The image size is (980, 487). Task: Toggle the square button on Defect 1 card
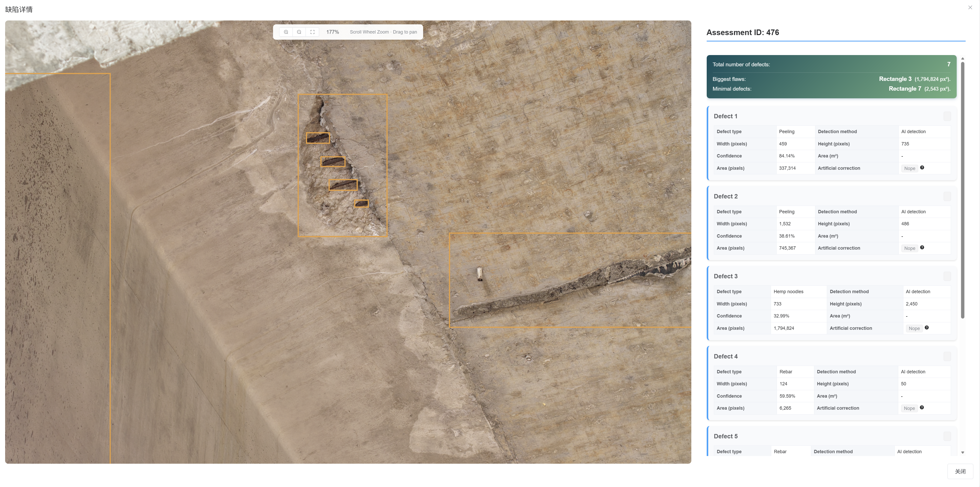pyautogui.click(x=947, y=116)
